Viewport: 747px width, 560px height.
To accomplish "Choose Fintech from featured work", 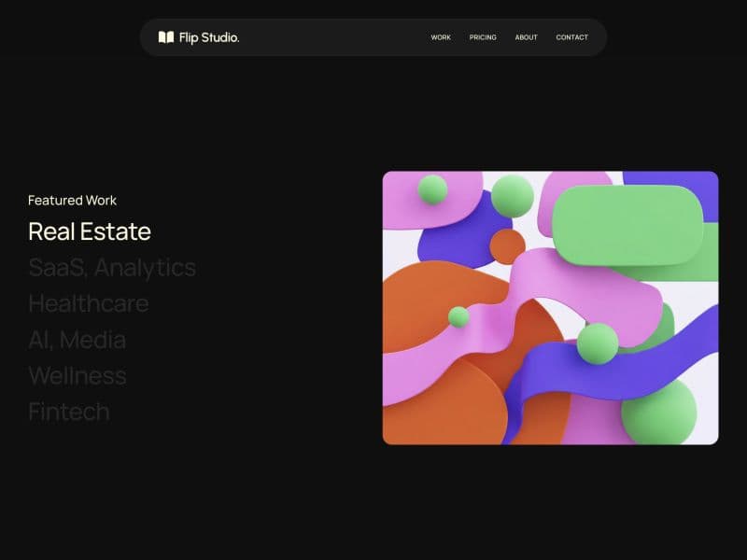I will pyautogui.click(x=69, y=412).
